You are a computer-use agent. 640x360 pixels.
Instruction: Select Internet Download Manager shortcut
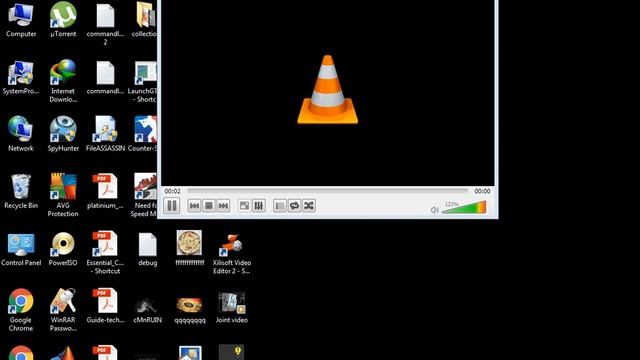(63, 81)
